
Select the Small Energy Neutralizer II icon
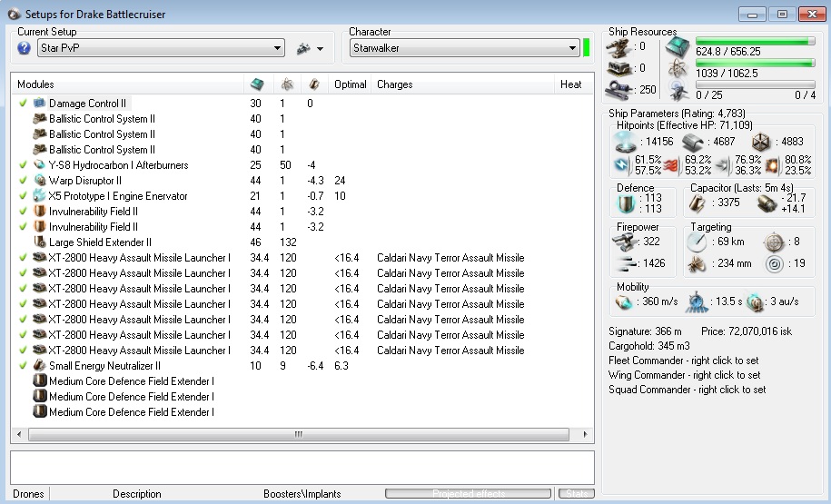(x=39, y=365)
